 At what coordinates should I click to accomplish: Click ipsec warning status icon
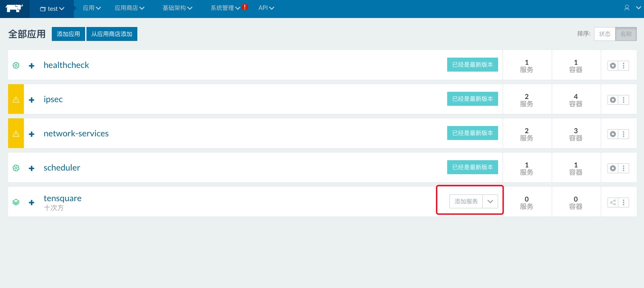click(x=16, y=99)
